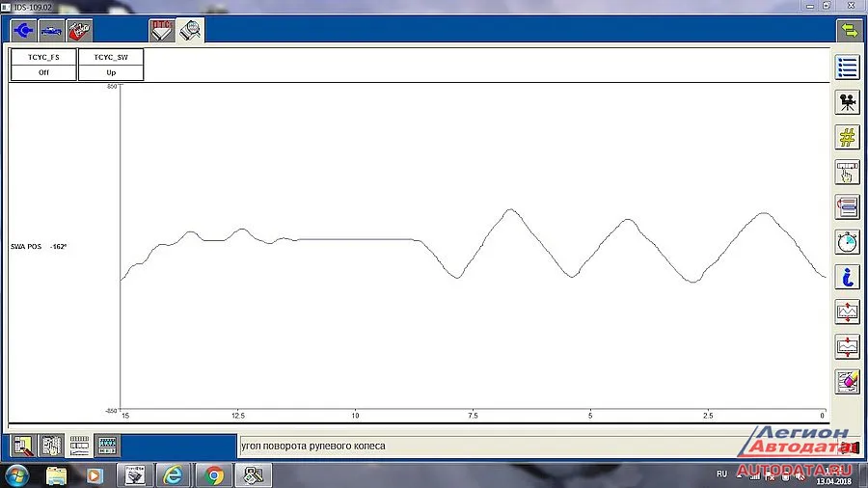868x488 pixels.
Task: Click the yellow-green arrows icon at top right
Action: pos(849,31)
